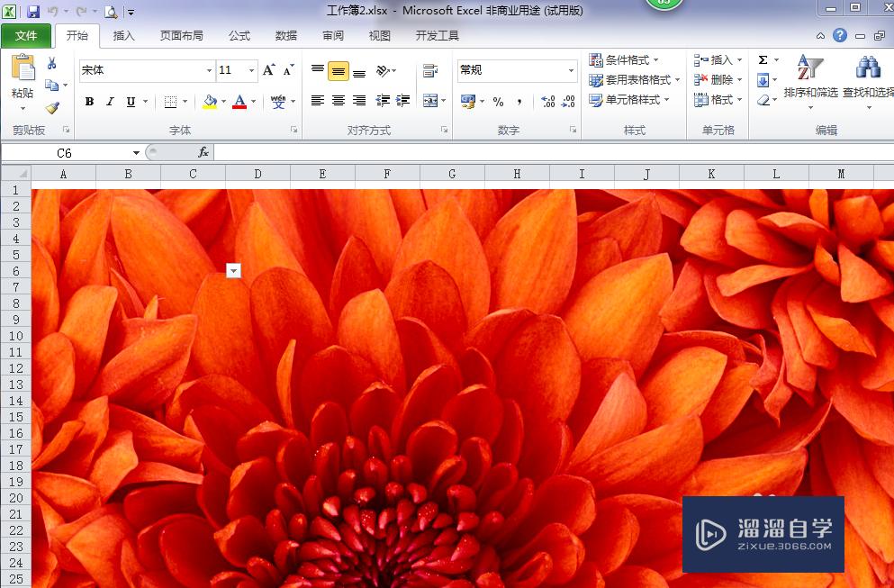This screenshot has height=588, width=894.
Task: Click the AutoSum sigma icon
Action: pyautogui.click(x=763, y=60)
